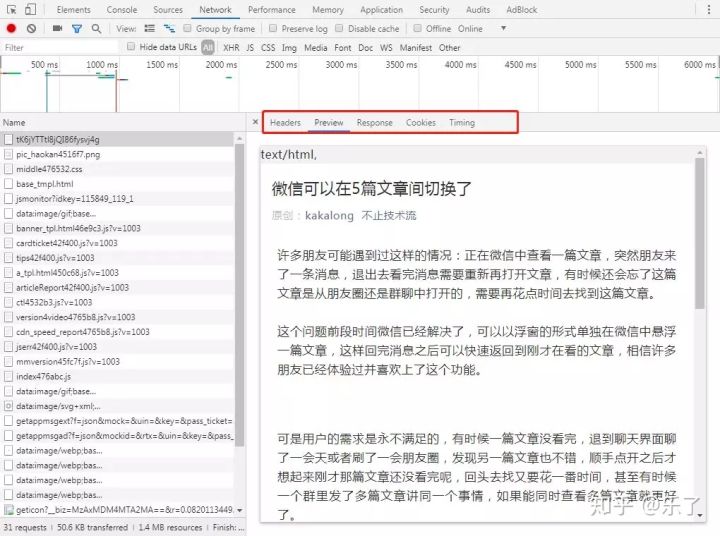Open the Online throttling dropdown
The width and height of the screenshot is (720, 536).
tap(482, 28)
